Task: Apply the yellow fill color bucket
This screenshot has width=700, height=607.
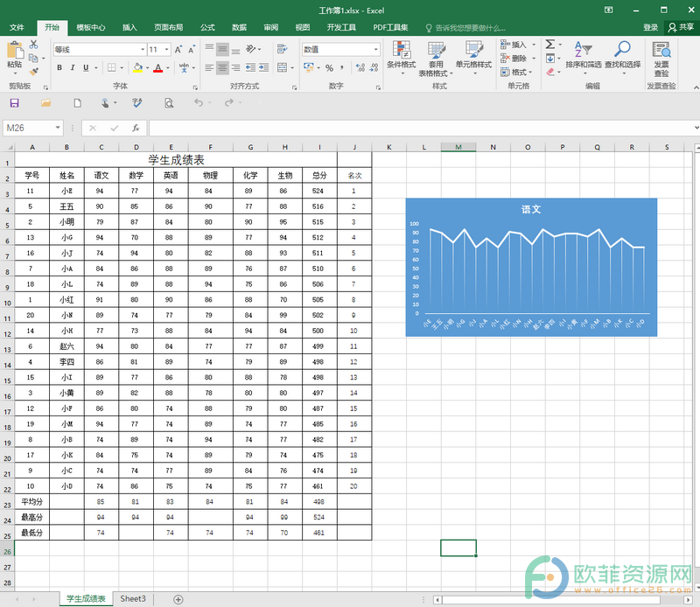Action: click(x=138, y=67)
